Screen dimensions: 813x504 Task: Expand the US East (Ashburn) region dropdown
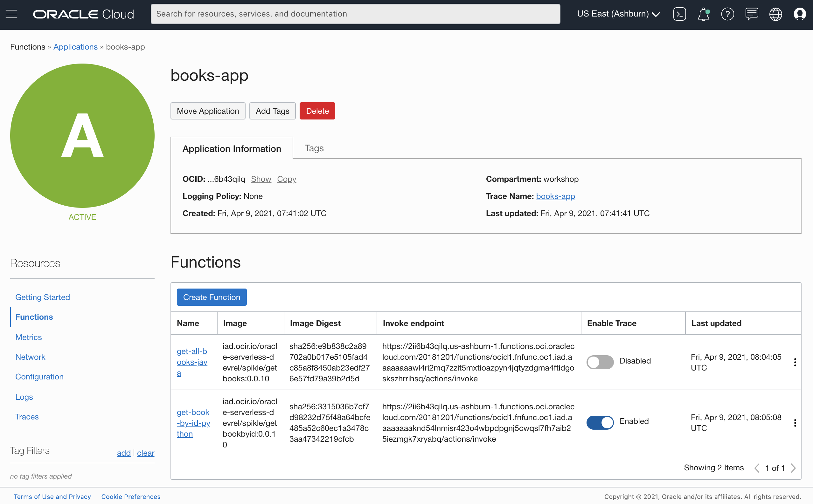(618, 14)
